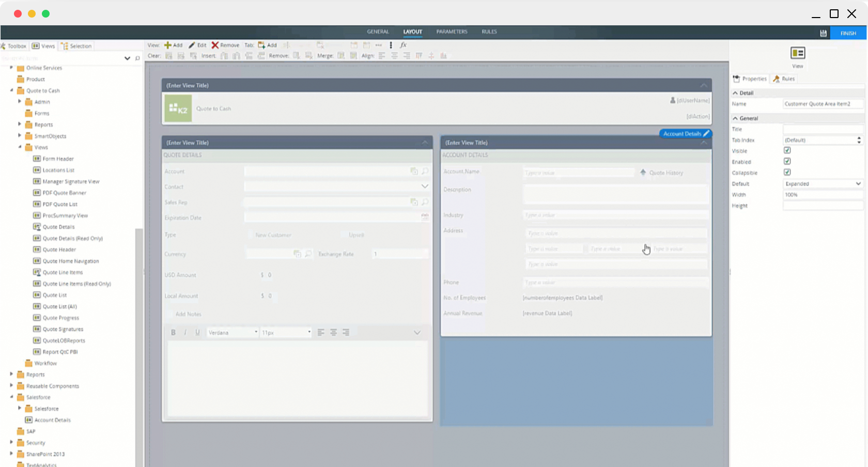Click the Width input field
Viewport: 868px width, 467px height.
click(823, 195)
